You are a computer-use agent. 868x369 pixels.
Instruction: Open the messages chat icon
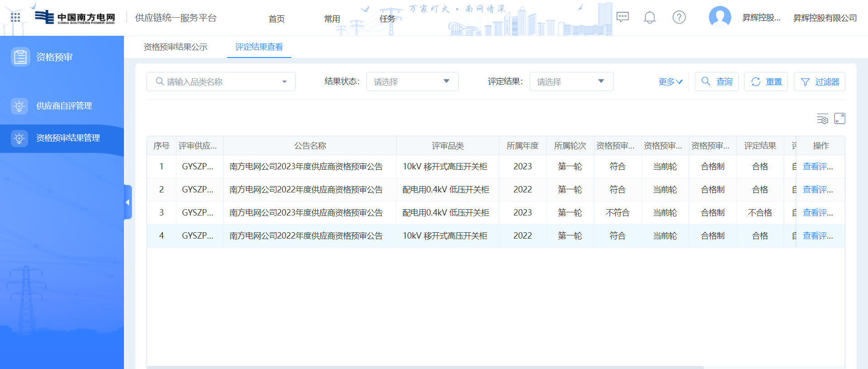point(622,18)
